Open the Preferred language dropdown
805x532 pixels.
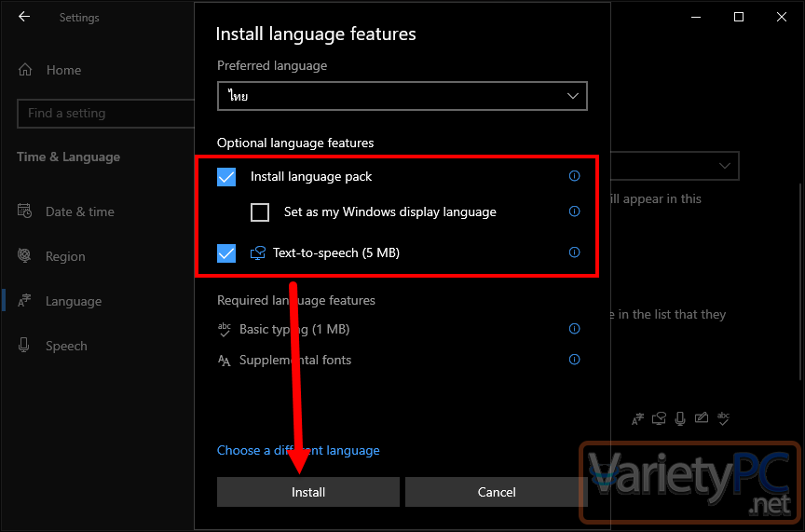tap(402, 96)
